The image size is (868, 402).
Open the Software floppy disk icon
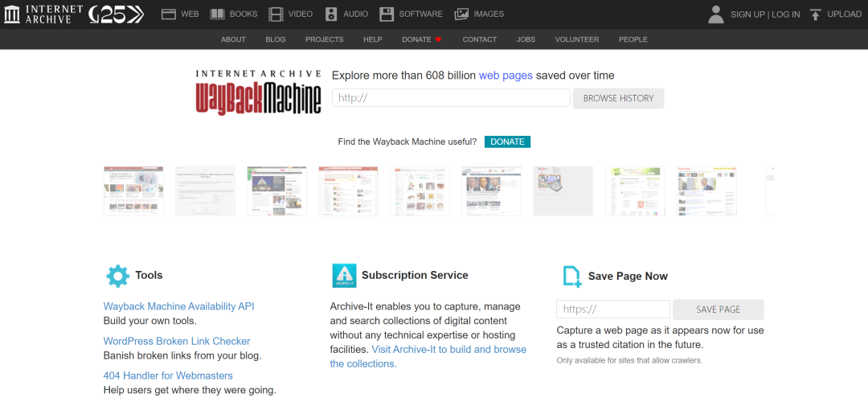coord(387,14)
